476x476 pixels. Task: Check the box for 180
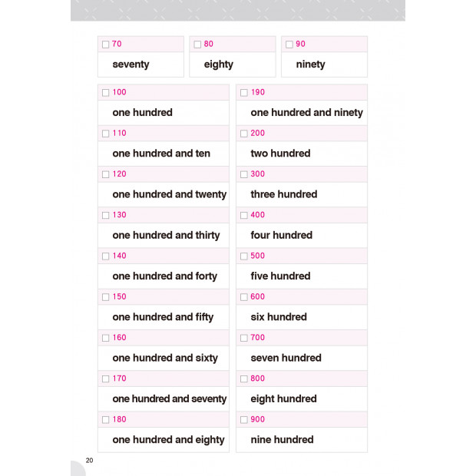(105, 420)
